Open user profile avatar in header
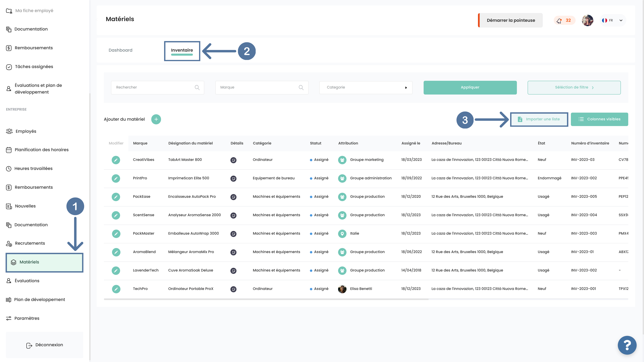The width and height of the screenshot is (644, 362). pos(588,20)
